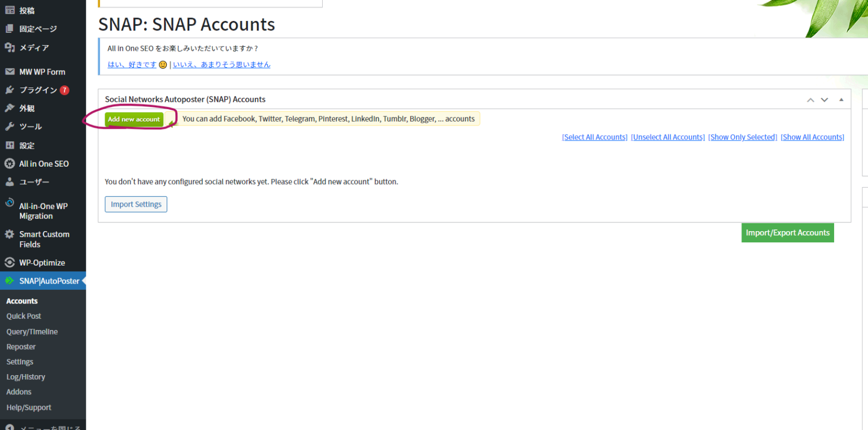Open the 外観 (Appearance) brush icon
The height and width of the screenshot is (430, 868).
tap(10, 108)
